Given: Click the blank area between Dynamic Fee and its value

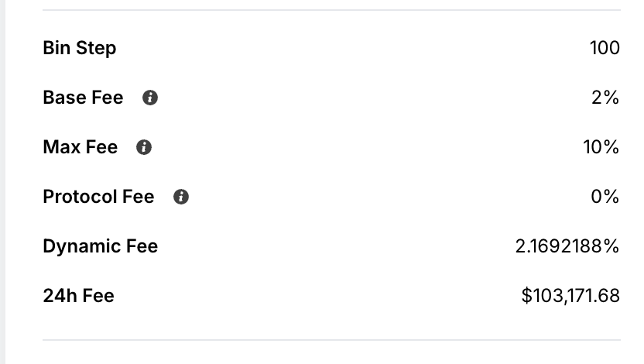Looking at the screenshot, I should click(333, 246).
